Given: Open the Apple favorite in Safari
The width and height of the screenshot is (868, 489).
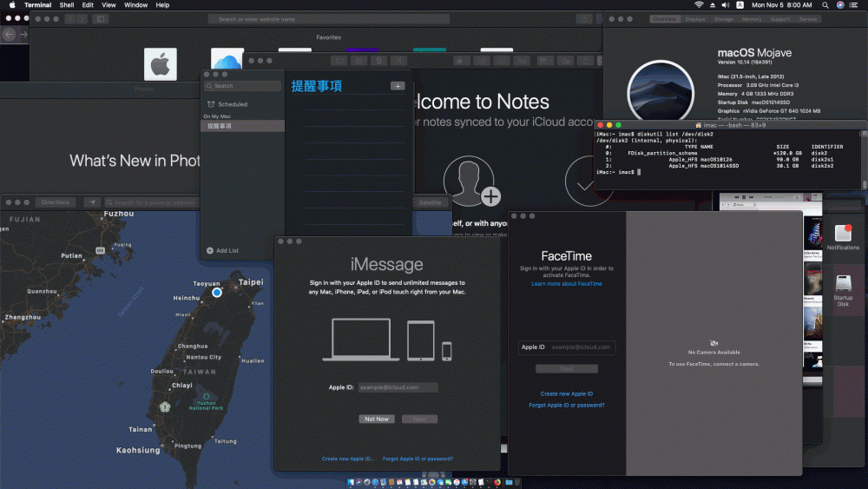Looking at the screenshot, I should point(161,64).
